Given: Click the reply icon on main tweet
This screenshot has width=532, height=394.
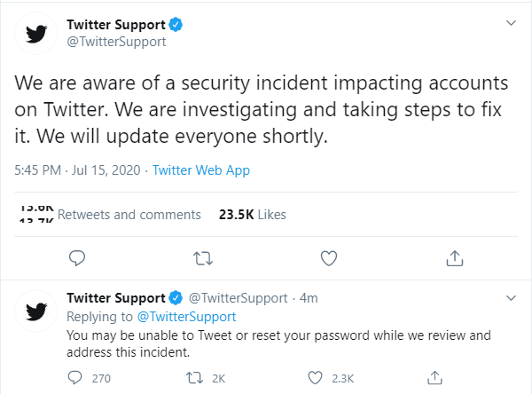Looking at the screenshot, I should tap(77, 258).
